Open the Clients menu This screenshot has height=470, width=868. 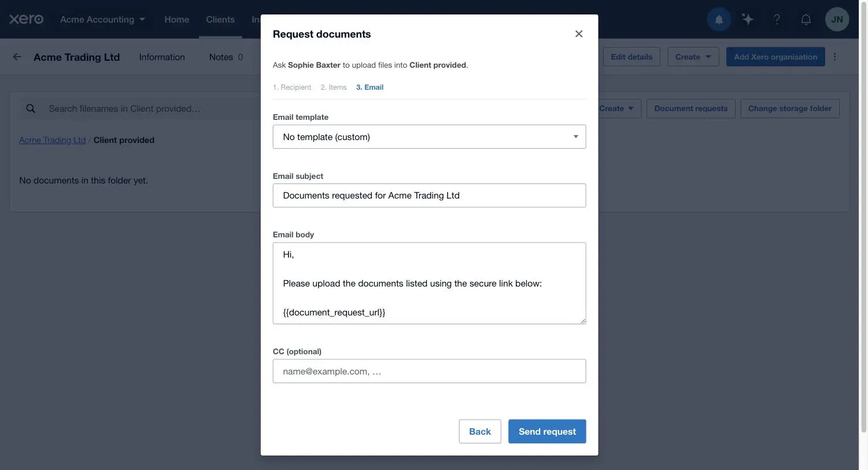tap(220, 19)
